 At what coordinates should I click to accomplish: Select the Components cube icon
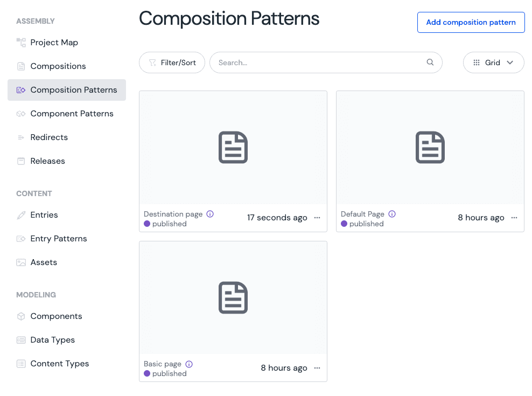[x=20, y=316]
